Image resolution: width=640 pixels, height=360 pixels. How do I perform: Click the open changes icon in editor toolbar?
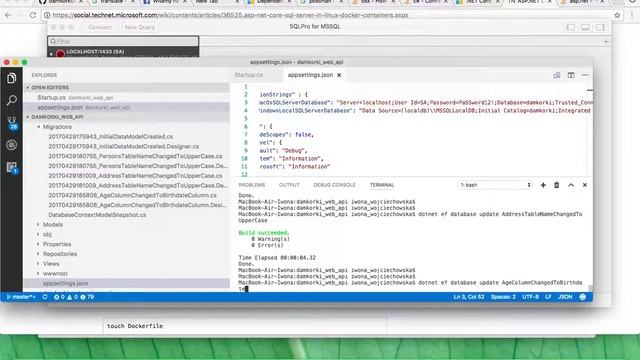(556, 75)
